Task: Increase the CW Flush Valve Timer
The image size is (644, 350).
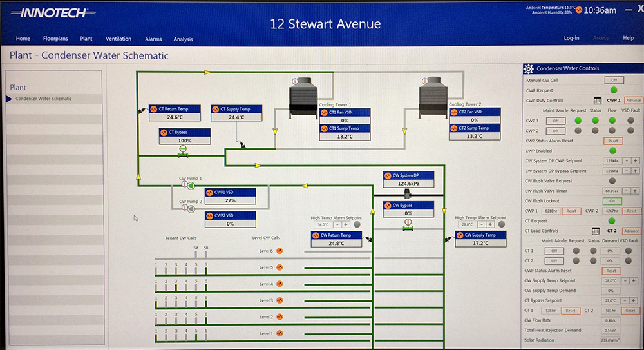Action: [635, 191]
